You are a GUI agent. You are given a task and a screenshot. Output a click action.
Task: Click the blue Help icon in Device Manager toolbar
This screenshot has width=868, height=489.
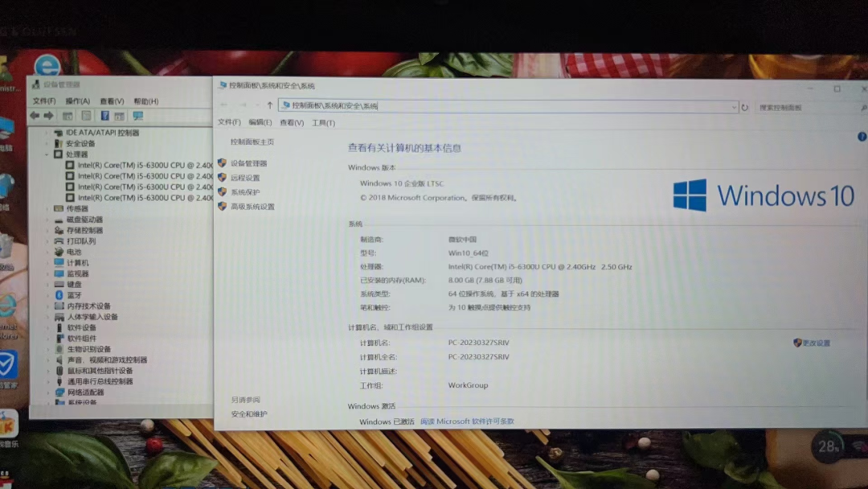coord(104,116)
